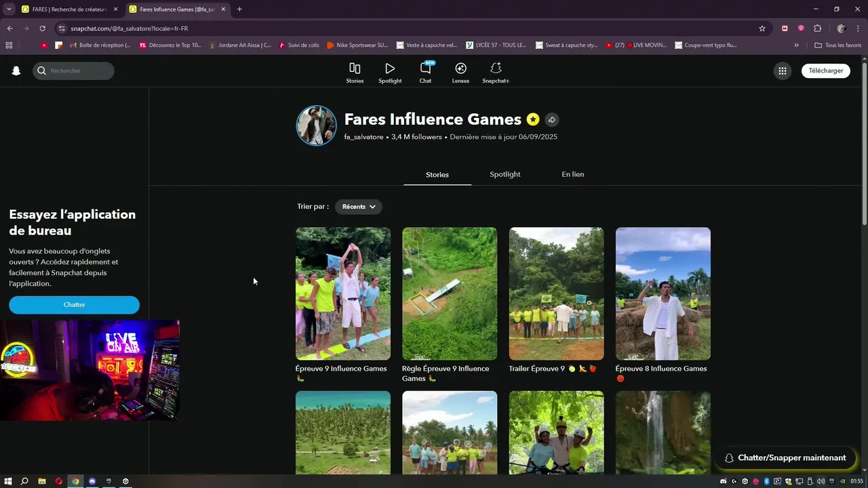The height and width of the screenshot is (488, 868).
Task: Open the Chrome profile avatar
Action: pos(842,28)
